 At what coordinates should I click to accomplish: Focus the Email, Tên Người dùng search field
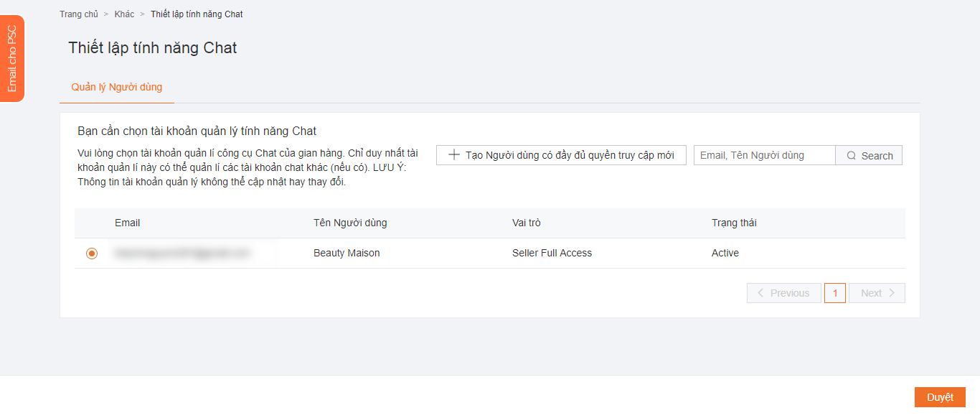click(x=764, y=155)
